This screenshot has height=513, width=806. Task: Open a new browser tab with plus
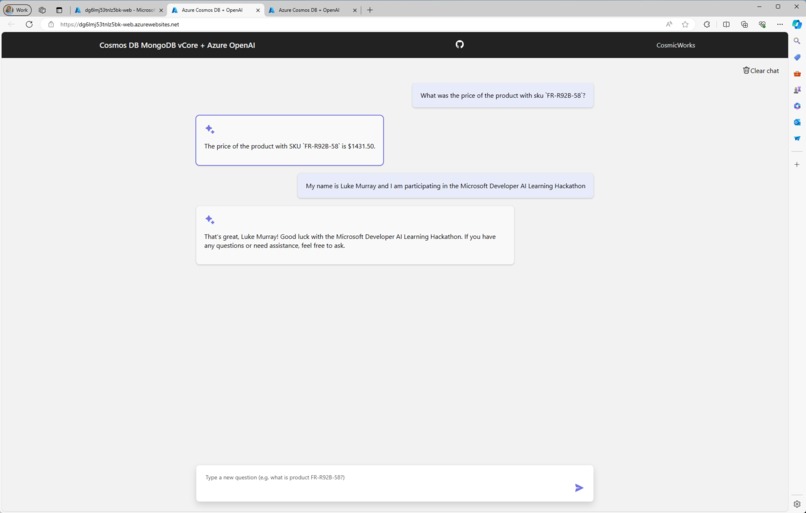pos(370,10)
